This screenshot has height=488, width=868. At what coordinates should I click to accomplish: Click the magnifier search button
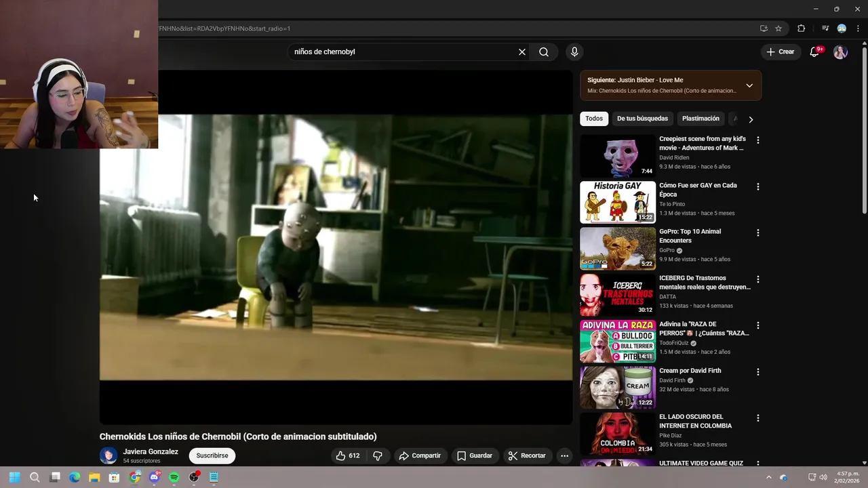pos(544,52)
